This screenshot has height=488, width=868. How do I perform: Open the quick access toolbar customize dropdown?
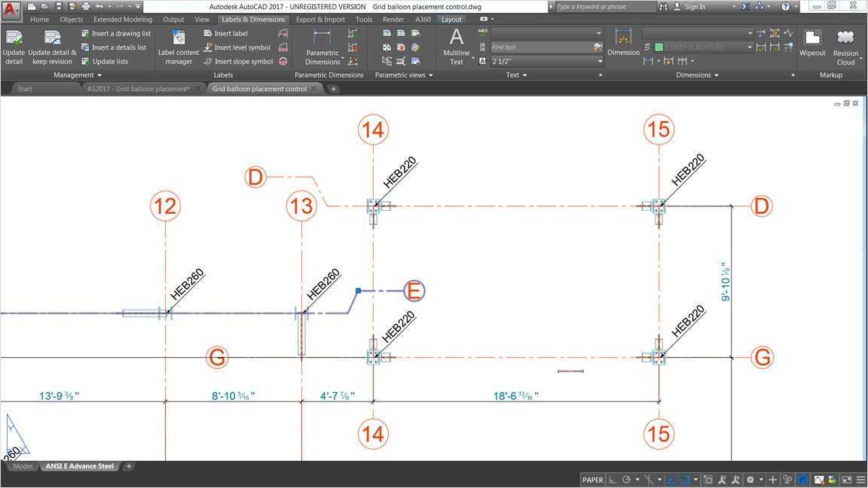coord(139,7)
